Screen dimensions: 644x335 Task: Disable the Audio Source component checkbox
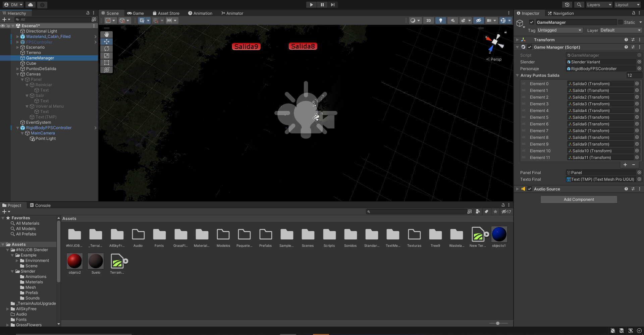pyautogui.click(x=530, y=189)
